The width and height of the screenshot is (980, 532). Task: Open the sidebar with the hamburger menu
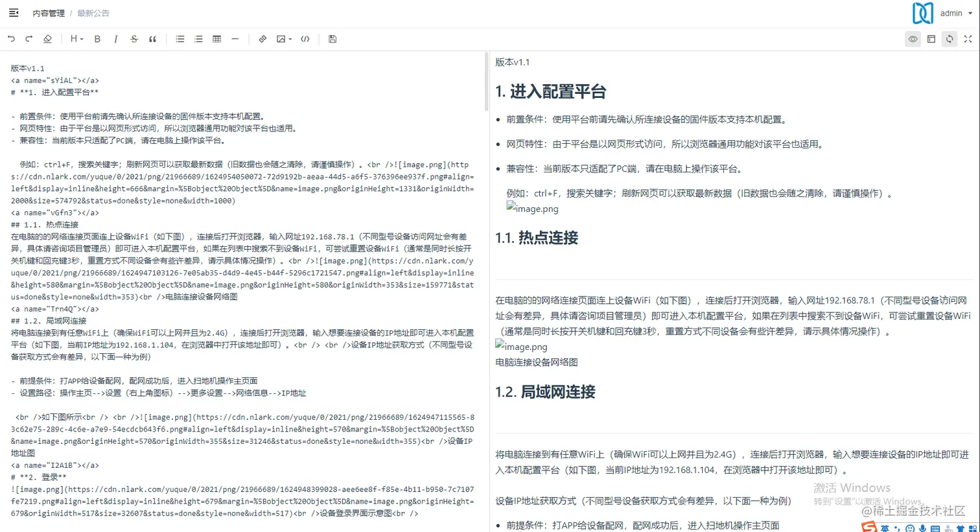point(13,12)
